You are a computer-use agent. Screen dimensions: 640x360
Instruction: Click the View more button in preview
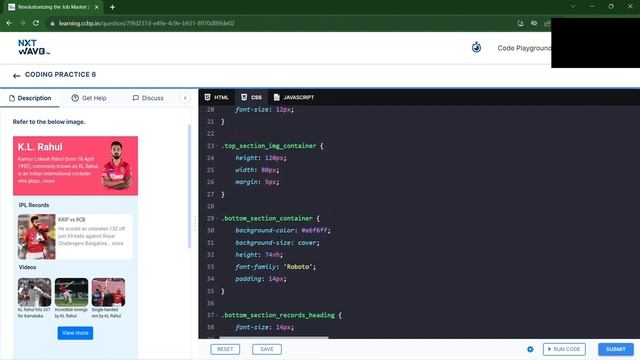pyautogui.click(x=75, y=333)
